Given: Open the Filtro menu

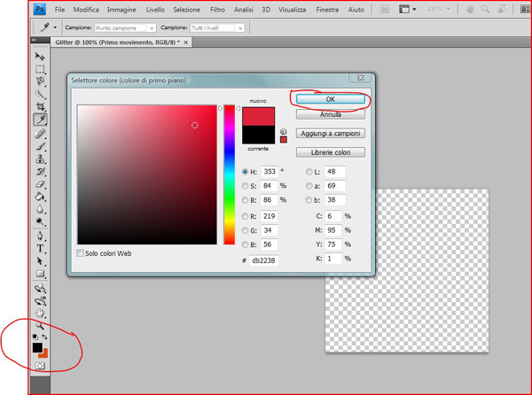Looking at the screenshot, I should pos(217,10).
